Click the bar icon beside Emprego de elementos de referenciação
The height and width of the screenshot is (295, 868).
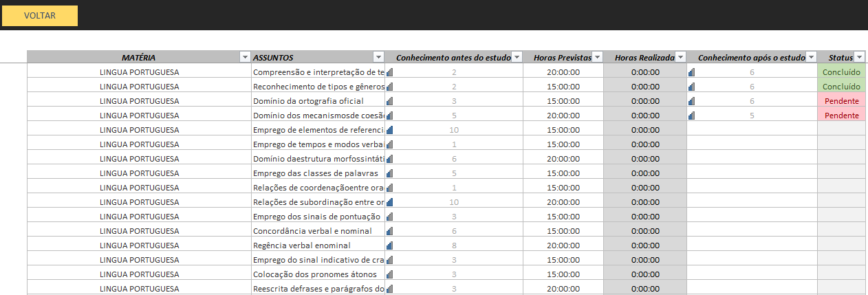[389, 129]
